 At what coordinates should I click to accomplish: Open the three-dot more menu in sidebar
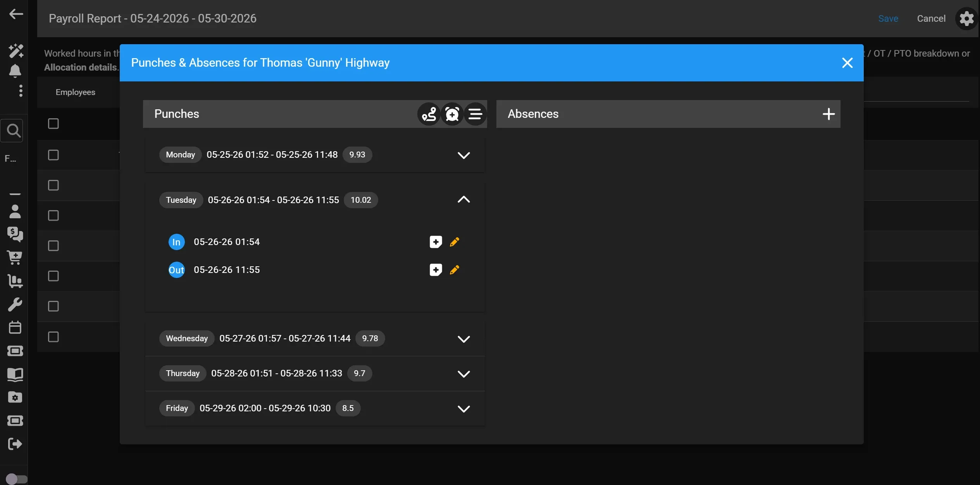[x=21, y=91]
